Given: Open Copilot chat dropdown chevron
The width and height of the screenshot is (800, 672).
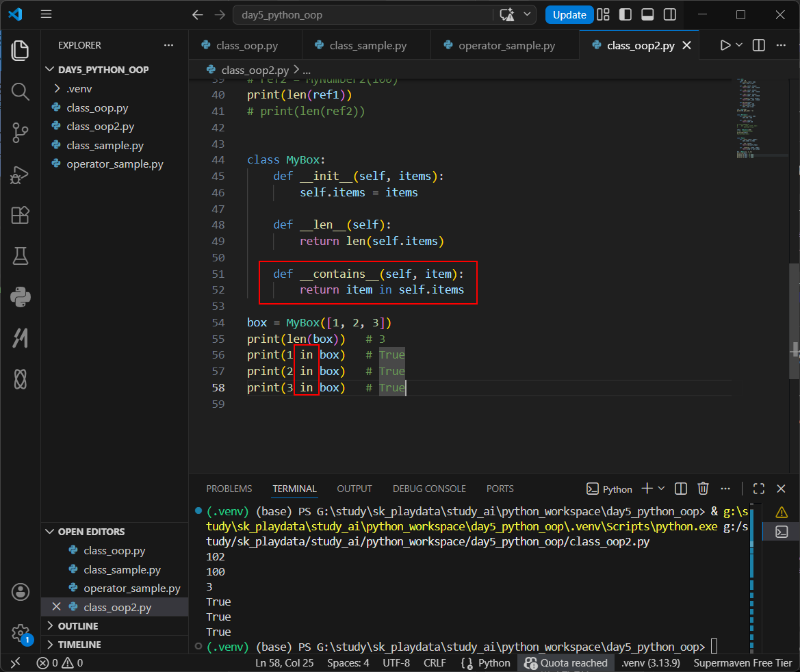Looking at the screenshot, I should pos(527,14).
